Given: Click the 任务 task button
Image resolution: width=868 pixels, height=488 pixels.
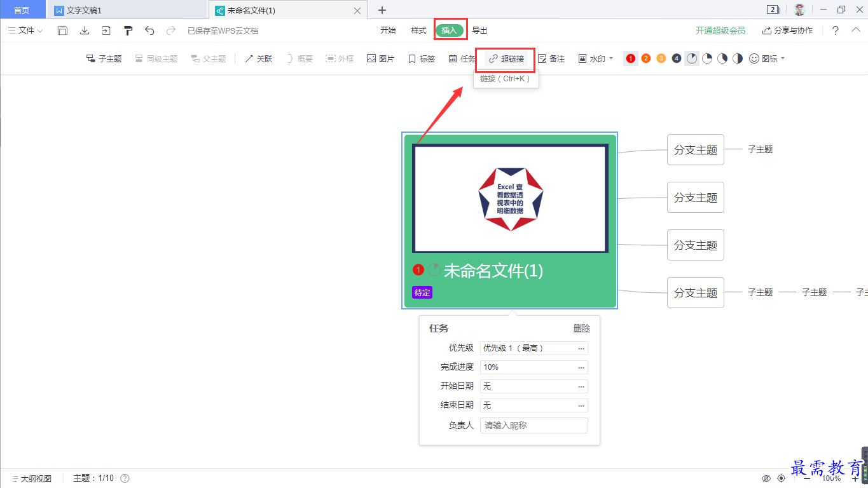Looking at the screenshot, I should point(462,58).
